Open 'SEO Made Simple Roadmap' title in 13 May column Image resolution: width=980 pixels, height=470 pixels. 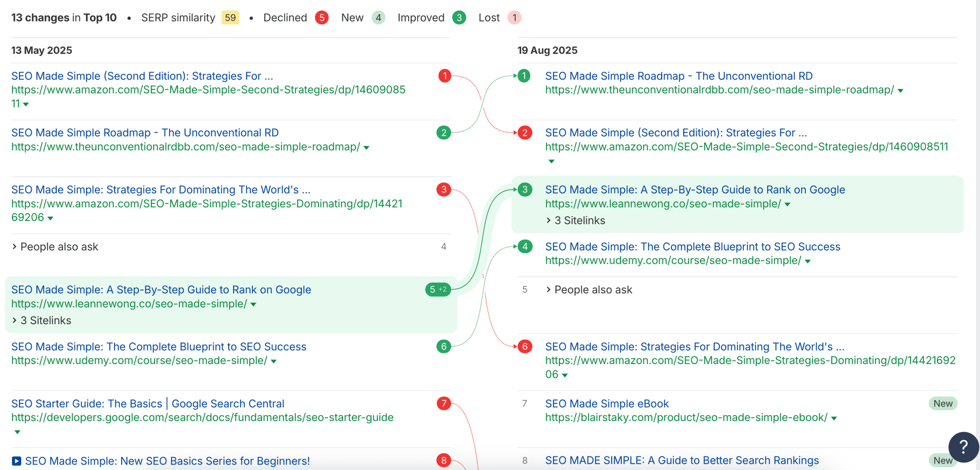145,133
